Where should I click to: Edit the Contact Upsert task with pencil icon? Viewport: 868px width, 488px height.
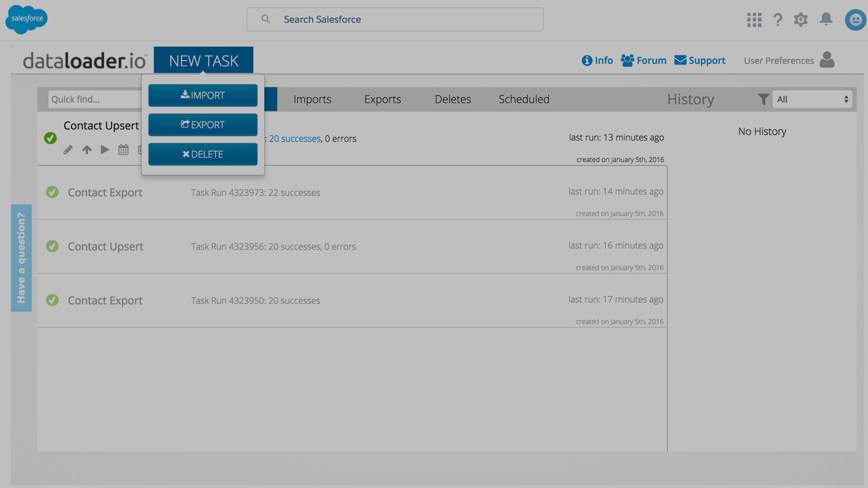coord(68,150)
